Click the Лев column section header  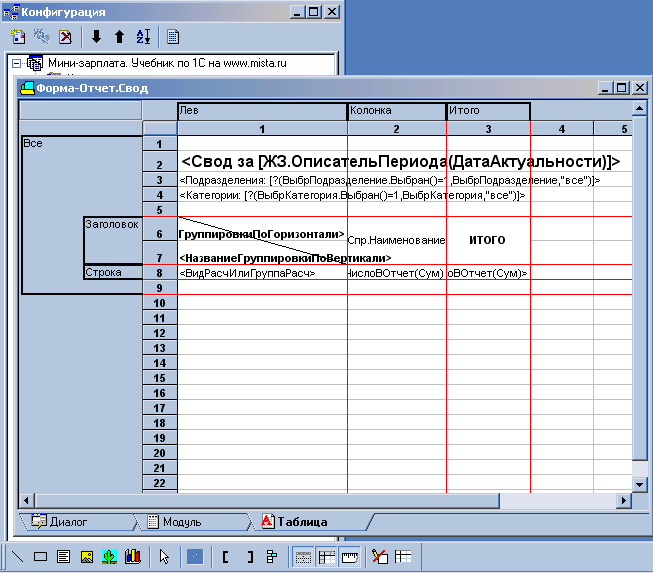coord(262,111)
